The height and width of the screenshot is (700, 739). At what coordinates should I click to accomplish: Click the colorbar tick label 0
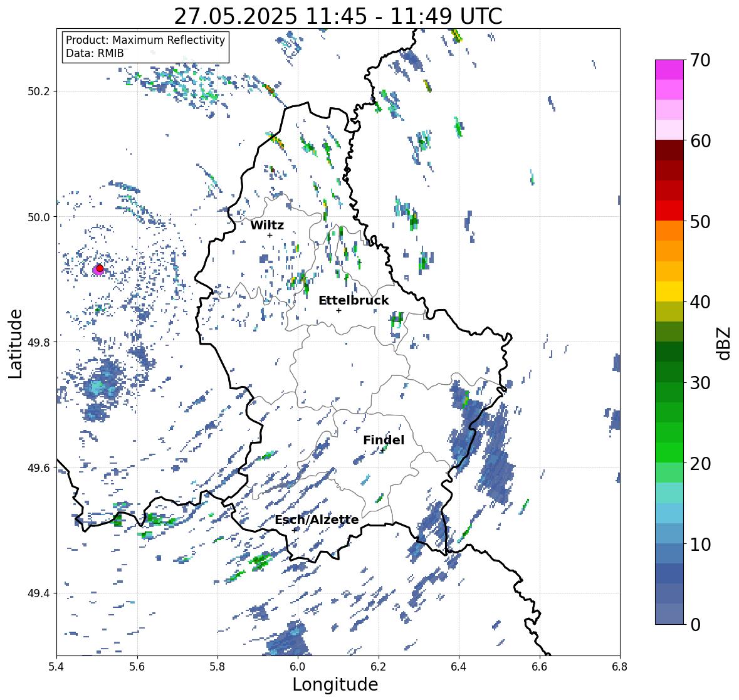[695, 625]
